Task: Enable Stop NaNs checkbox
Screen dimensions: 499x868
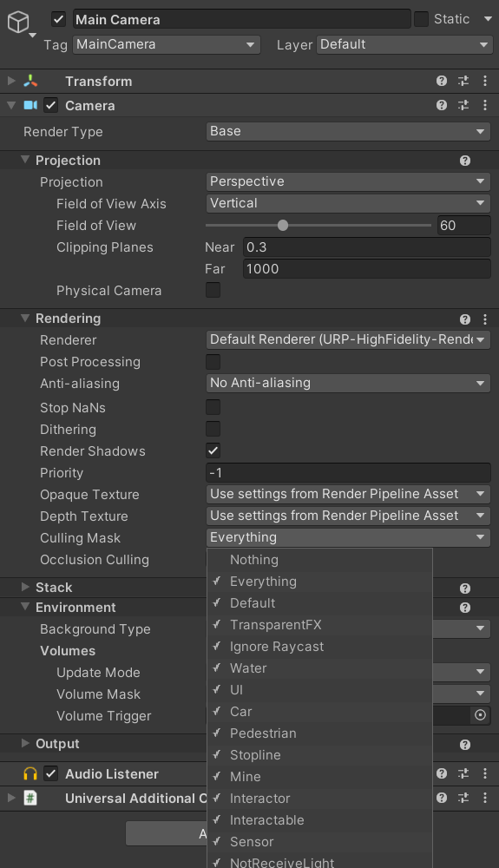Action: 213,407
